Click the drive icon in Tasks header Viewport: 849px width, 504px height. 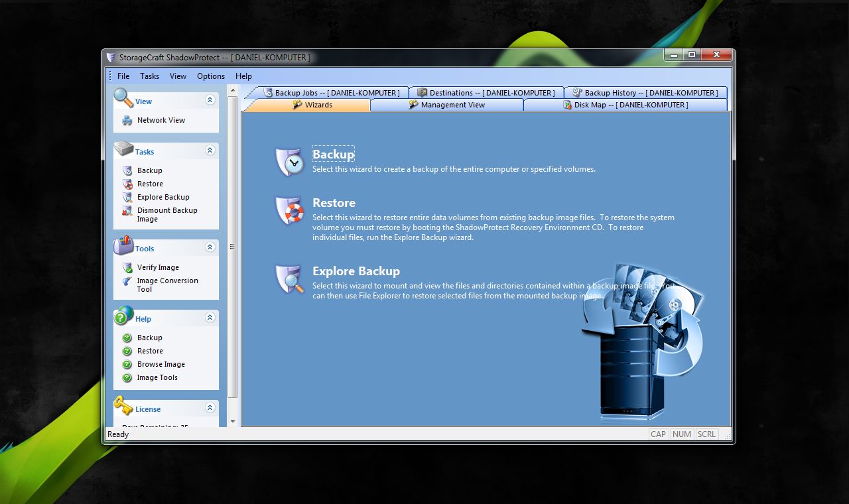click(123, 149)
